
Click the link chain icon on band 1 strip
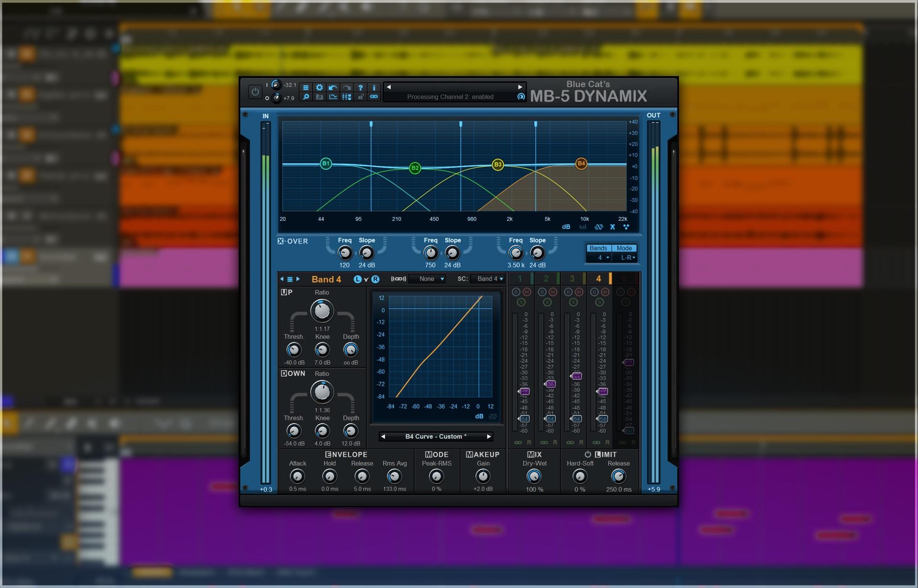click(518, 443)
